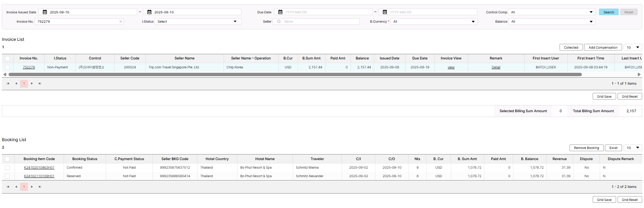Expand the I.Status dropdown
The height and width of the screenshot is (208, 644).
tap(235, 22)
